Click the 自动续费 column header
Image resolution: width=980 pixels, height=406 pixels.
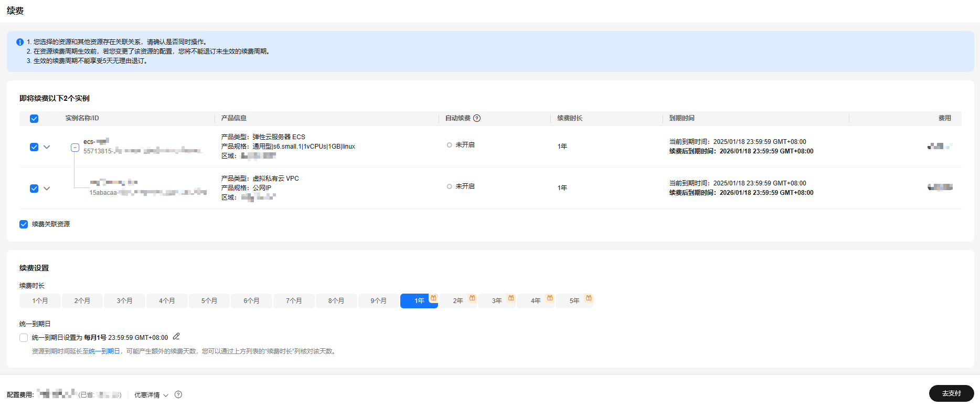pyautogui.click(x=458, y=118)
